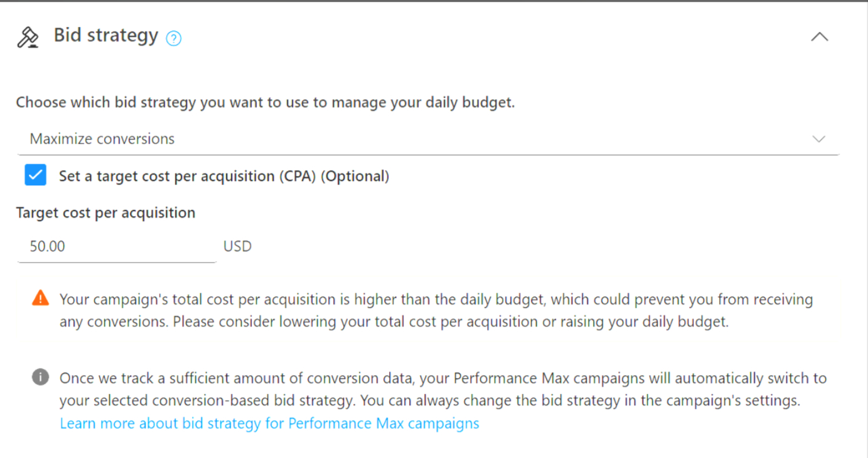Click the 'Choose which bid strategy' instruction text

[x=265, y=102]
